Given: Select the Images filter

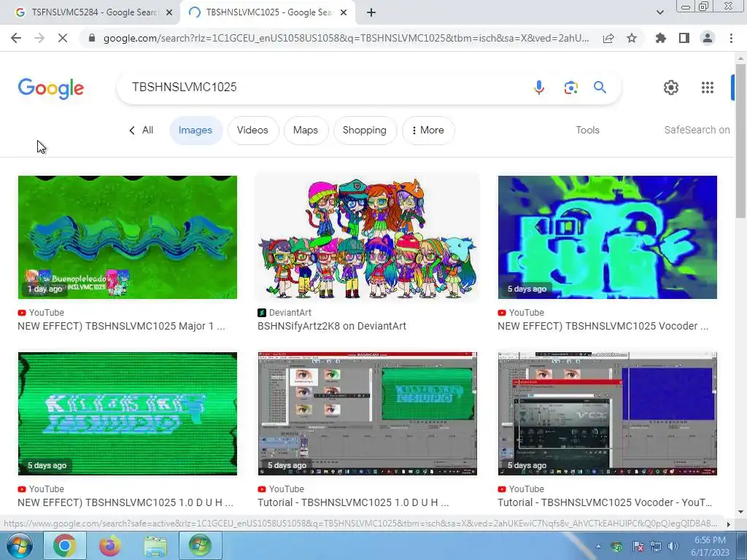Looking at the screenshot, I should pyautogui.click(x=196, y=130).
